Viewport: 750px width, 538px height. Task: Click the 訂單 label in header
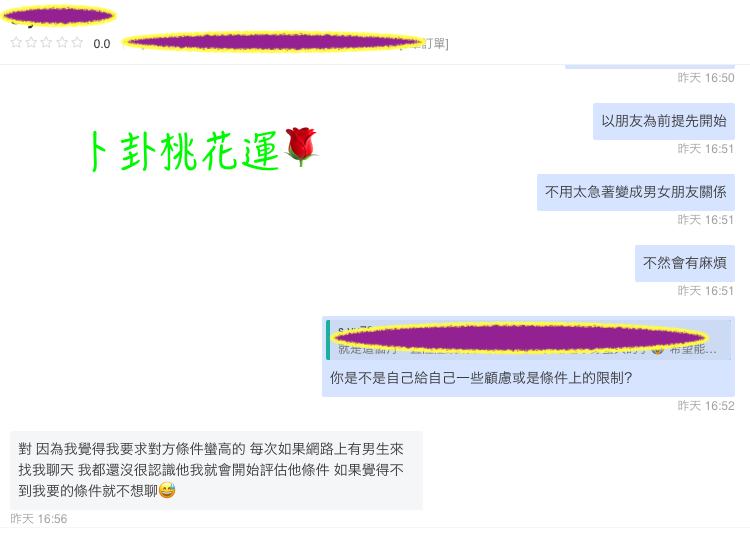coord(435,44)
